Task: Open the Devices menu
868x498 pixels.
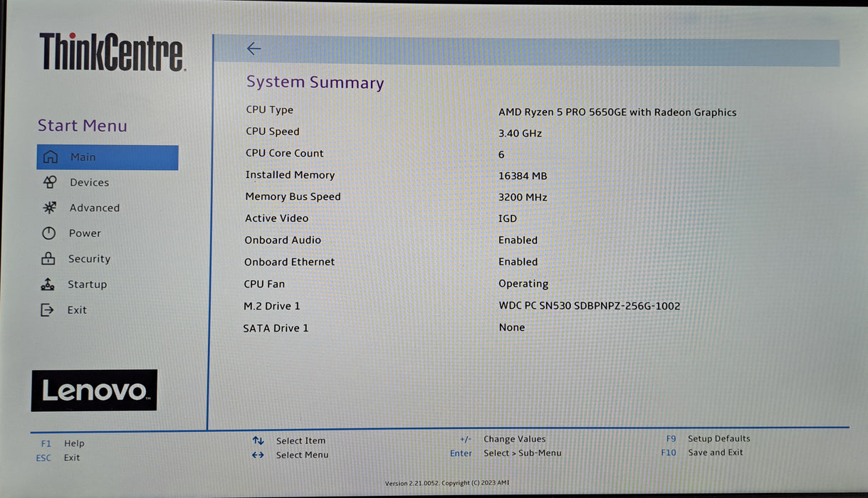Action: (90, 183)
